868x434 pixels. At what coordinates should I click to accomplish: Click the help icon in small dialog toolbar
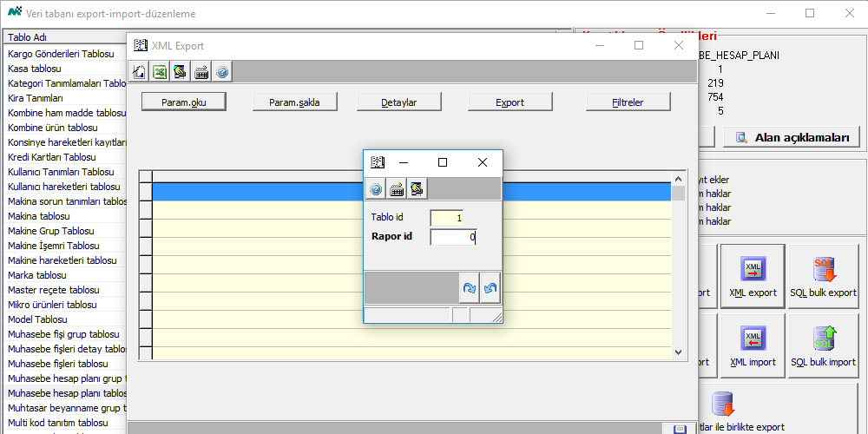click(x=376, y=189)
